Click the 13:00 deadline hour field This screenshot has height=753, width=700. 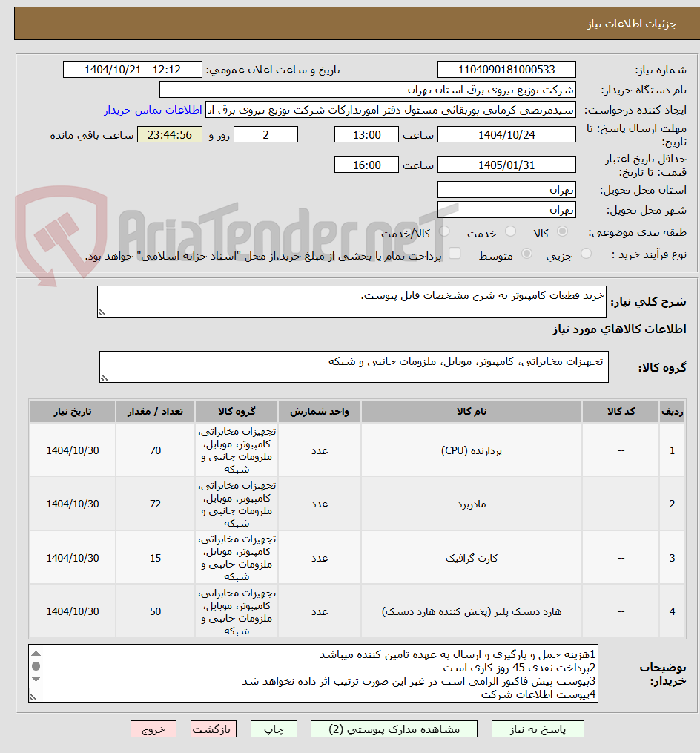[366, 134]
